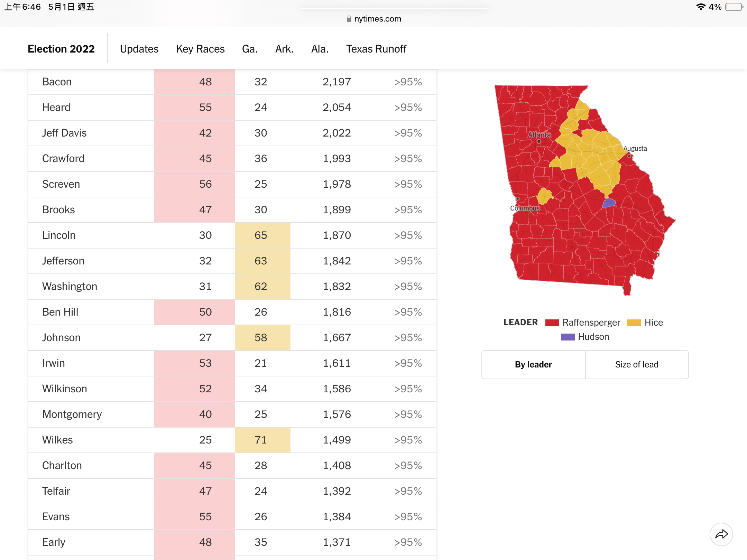Open the Updates tab
The image size is (747, 560).
139,49
